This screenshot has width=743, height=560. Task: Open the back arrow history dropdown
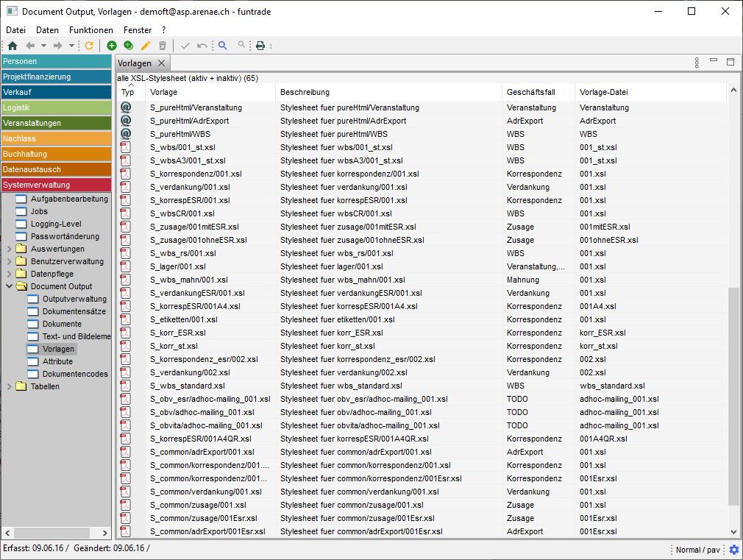[44, 46]
